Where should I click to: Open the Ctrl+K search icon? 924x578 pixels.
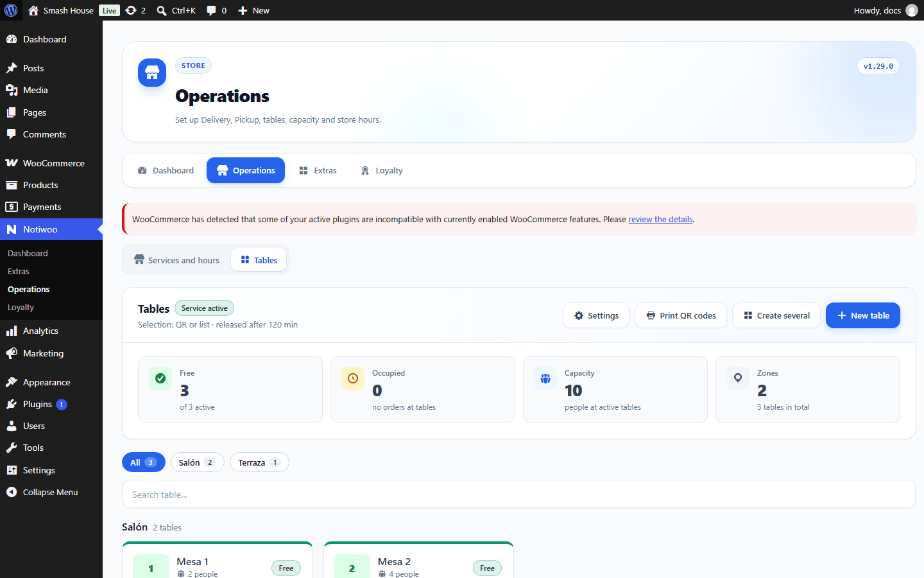tap(176, 10)
